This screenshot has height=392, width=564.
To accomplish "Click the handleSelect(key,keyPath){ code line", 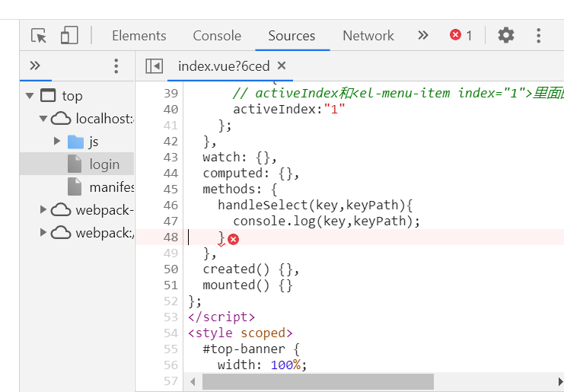I will pyautogui.click(x=315, y=205).
